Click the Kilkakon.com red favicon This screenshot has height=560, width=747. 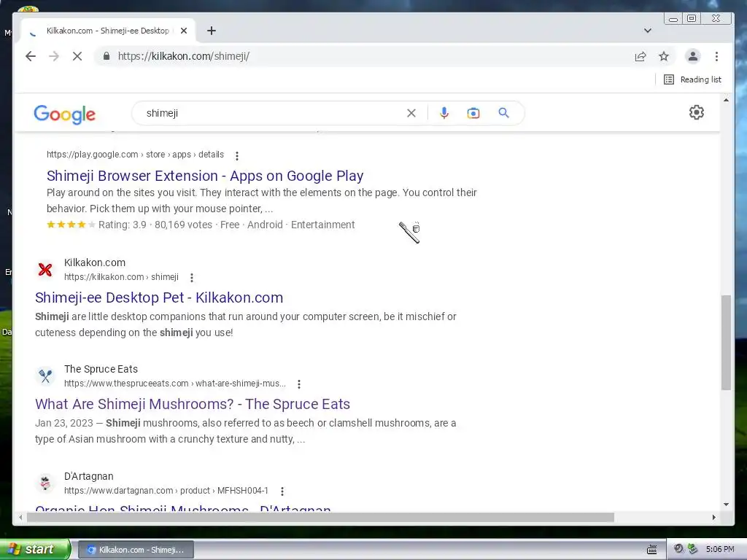[45, 270]
